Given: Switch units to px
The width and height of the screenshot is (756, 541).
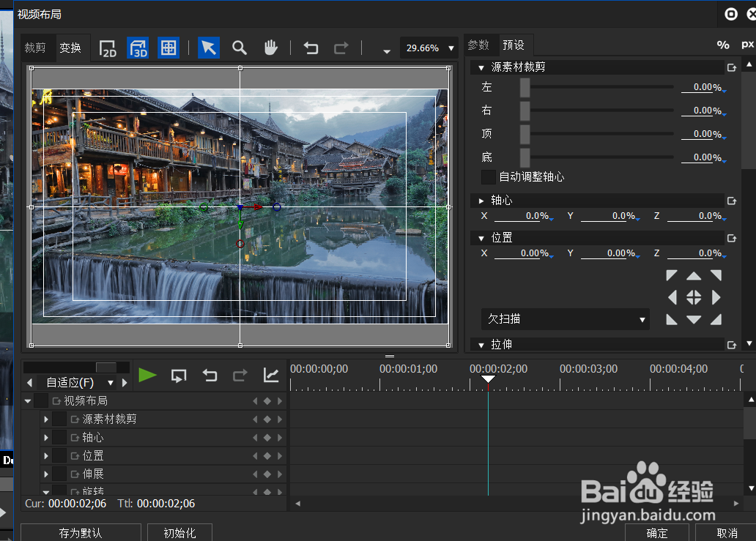Looking at the screenshot, I should (747, 45).
